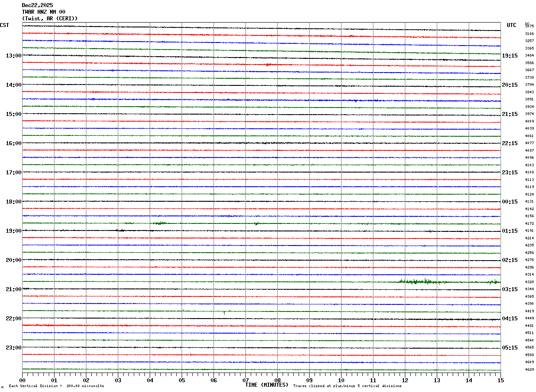Click the 19:15 UTC time label
This screenshot has width=536, height=392.
[510, 56]
